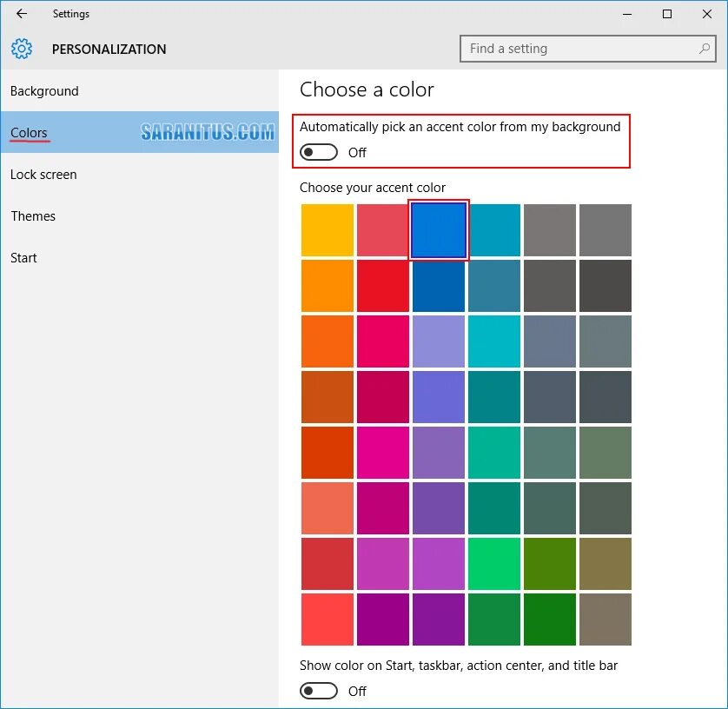Enable 'Show color on Start, taskbar, action center, and title bar'

pos(318,691)
